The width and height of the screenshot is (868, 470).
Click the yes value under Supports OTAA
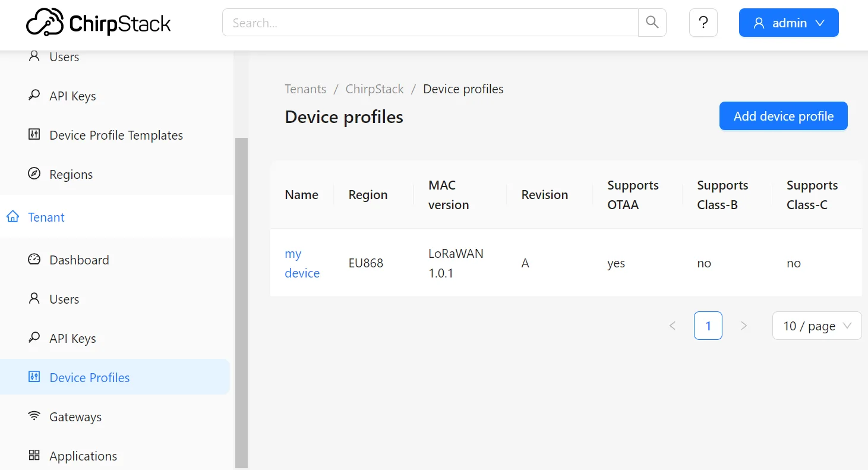click(x=616, y=263)
